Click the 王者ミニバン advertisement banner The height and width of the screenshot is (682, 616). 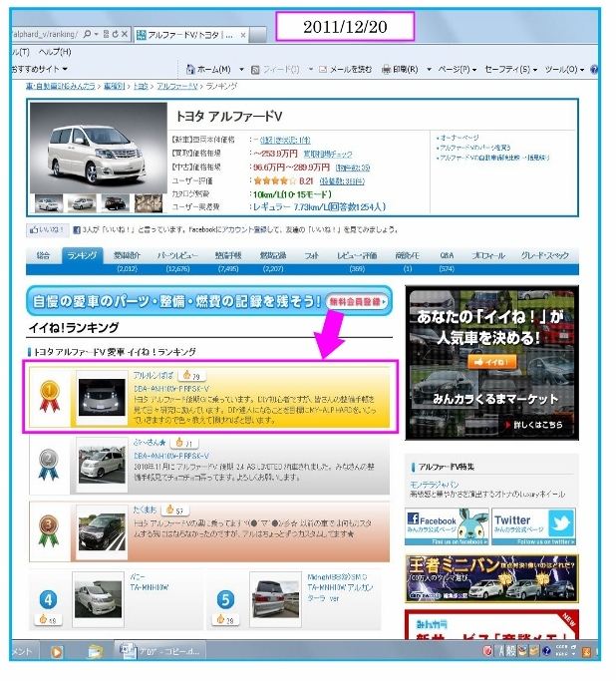[491, 578]
